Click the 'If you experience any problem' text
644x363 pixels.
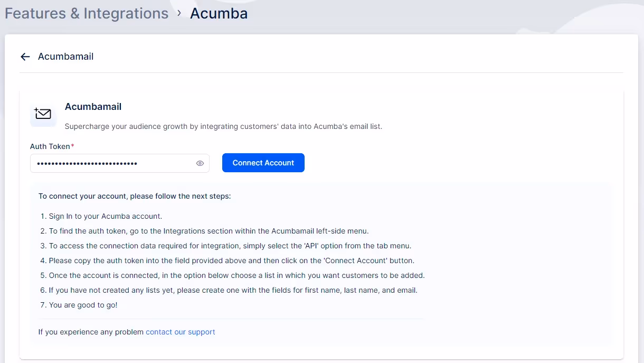[x=91, y=332]
